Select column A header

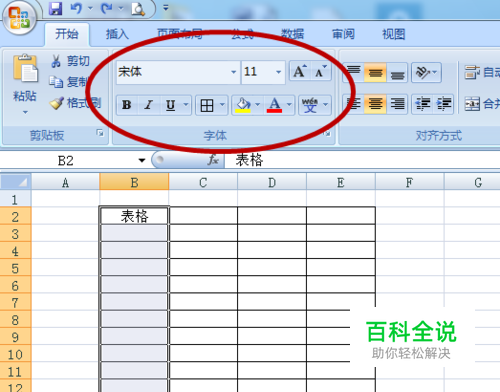click(x=65, y=183)
